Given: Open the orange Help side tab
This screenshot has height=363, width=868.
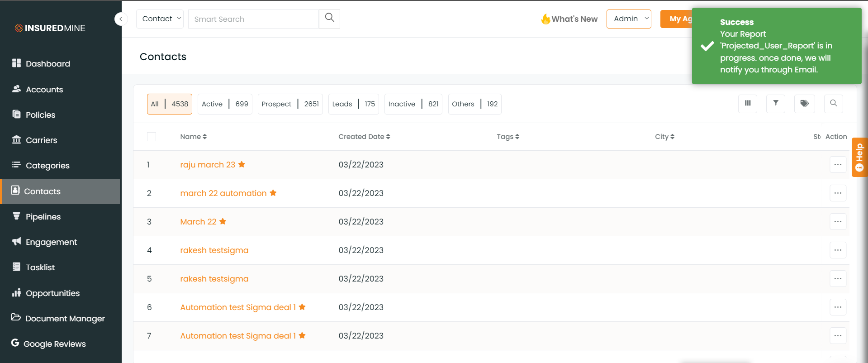Looking at the screenshot, I should (x=859, y=157).
